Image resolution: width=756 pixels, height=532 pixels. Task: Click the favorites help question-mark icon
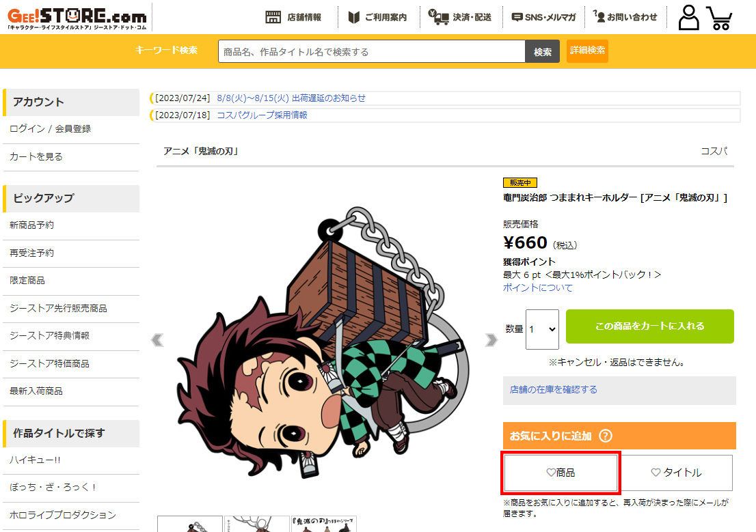(x=605, y=436)
